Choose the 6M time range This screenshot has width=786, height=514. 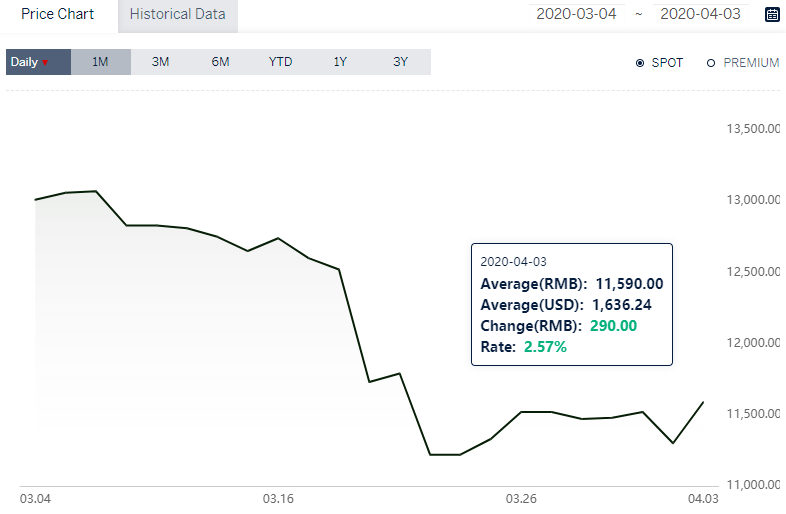tap(221, 62)
